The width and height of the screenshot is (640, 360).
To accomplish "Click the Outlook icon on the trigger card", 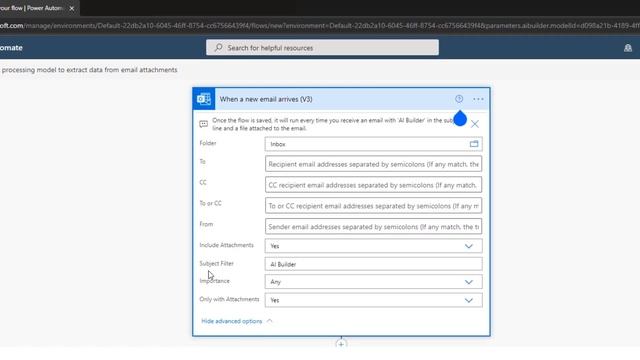I will tap(204, 99).
